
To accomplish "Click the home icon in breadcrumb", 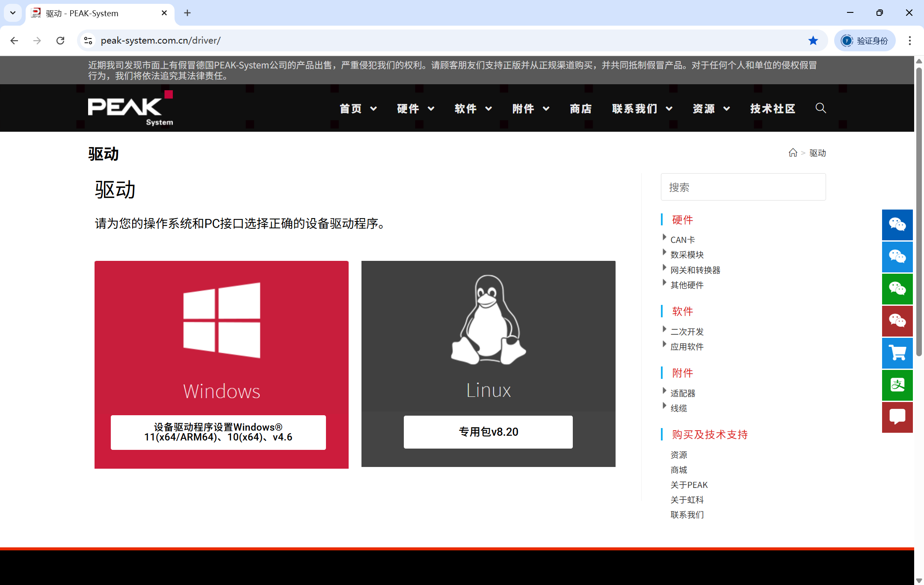I will (793, 153).
